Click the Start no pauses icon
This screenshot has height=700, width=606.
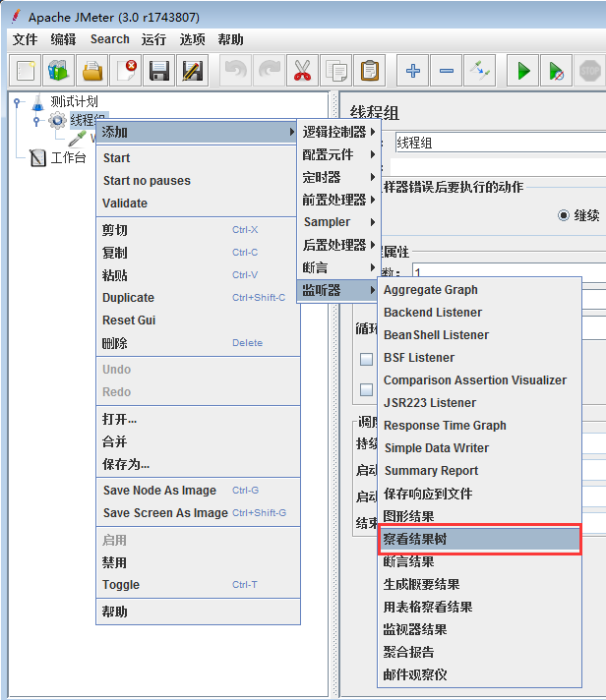click(557, 71)
